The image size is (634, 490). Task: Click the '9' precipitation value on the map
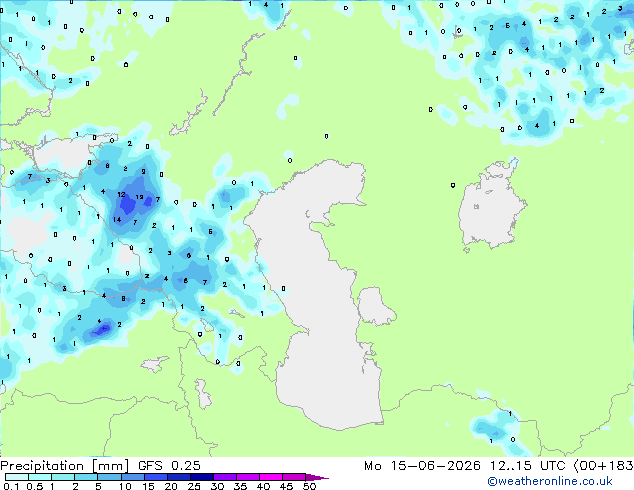click(143, 171)
